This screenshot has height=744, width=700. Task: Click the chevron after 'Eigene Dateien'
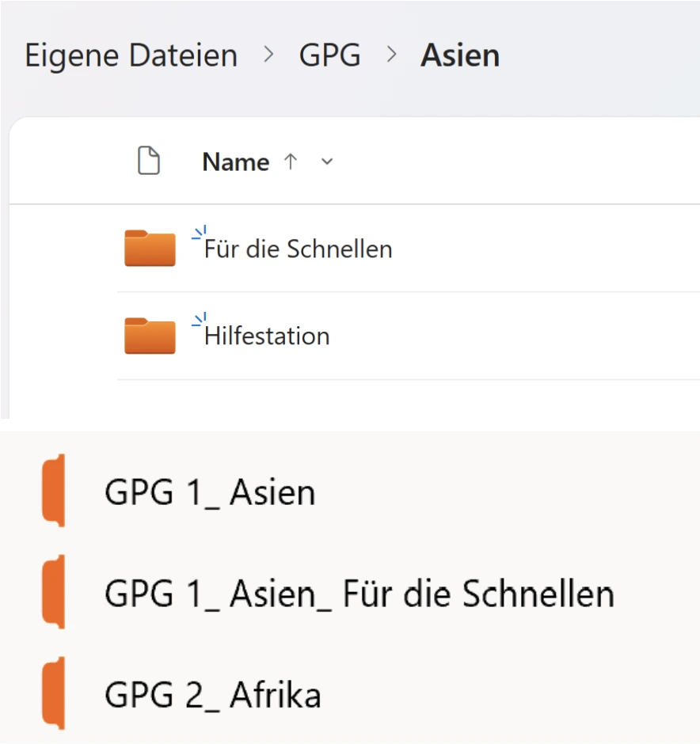pyautogui.click(x=269, y=56)
